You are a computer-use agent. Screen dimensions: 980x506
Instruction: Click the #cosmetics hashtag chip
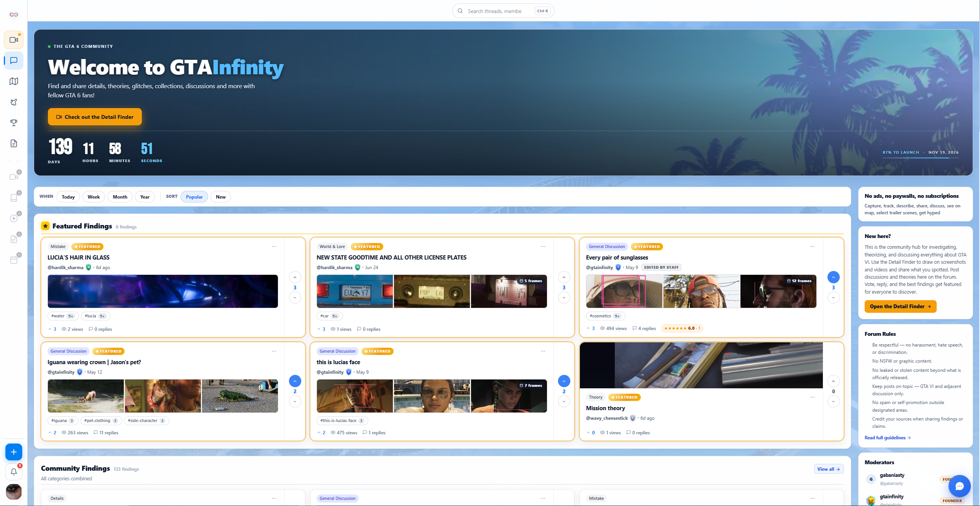(x=605, y=316)
